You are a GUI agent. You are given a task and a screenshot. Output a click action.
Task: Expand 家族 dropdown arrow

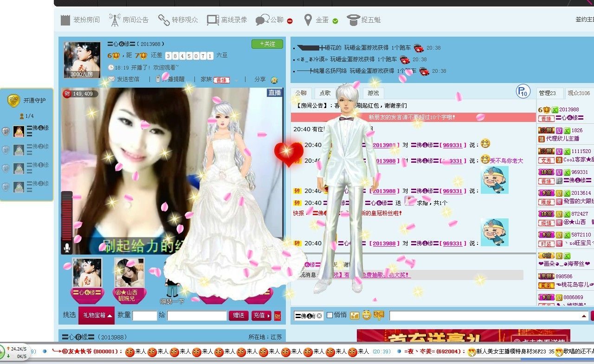[236, 80]
